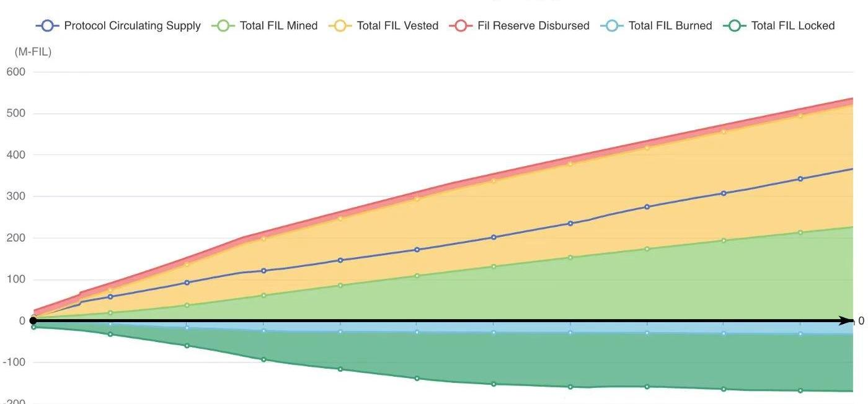Click the arrowhead at the zero axis's right end
868x404 pixels.
click(847, 321)
